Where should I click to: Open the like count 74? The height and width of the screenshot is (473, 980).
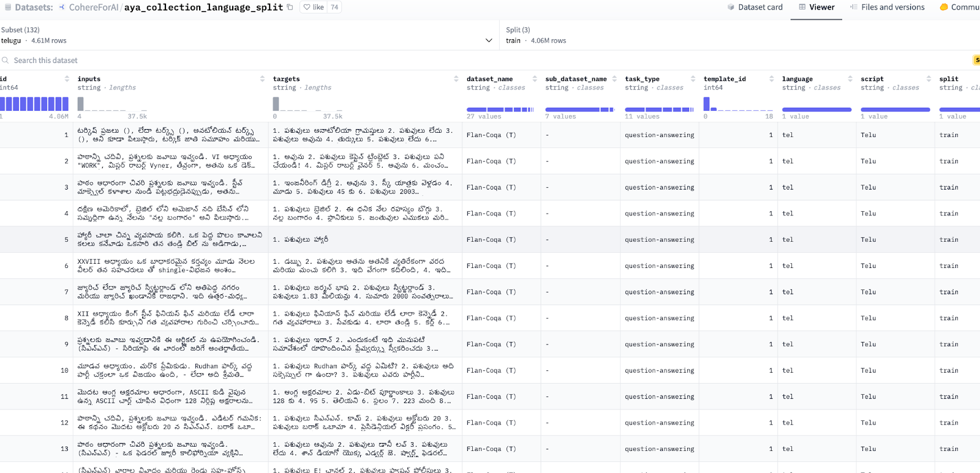tap(334, 7)
